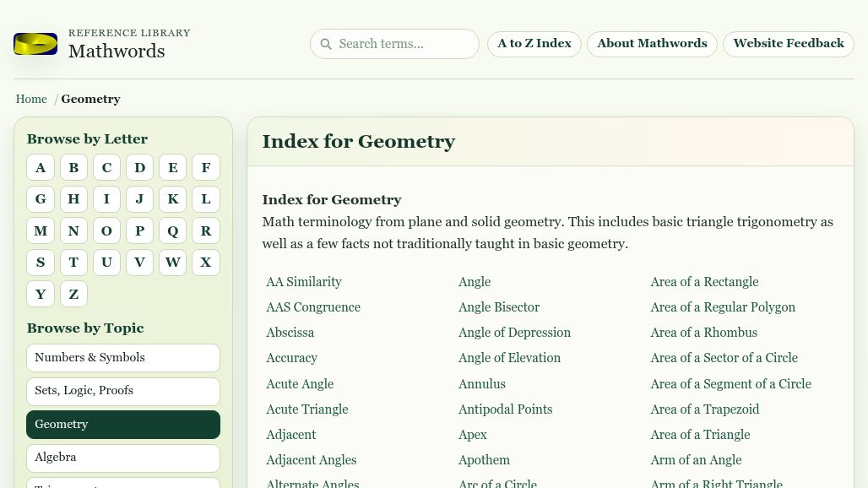868x488 pixels.
Task: Open the Angle Bisector entry
Action: 498,307
